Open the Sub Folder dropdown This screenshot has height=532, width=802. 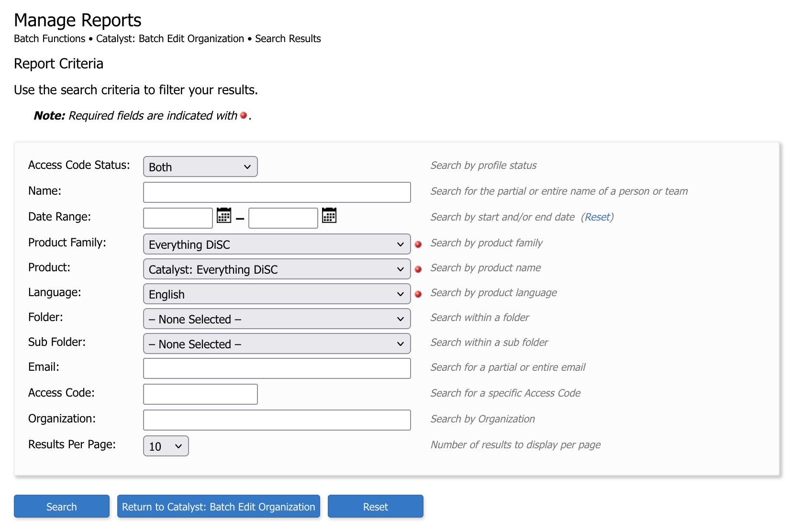pyautogui.click(x=277, y=344)
